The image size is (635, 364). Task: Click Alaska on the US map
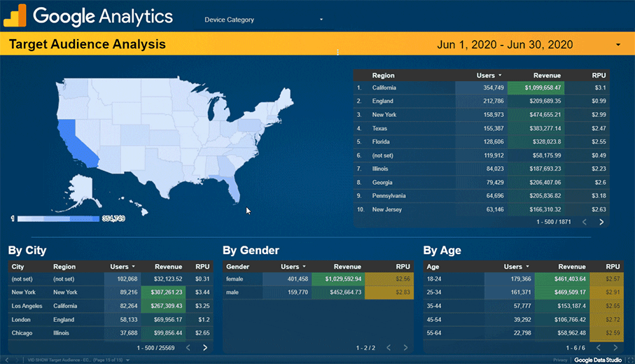[81, 191]
